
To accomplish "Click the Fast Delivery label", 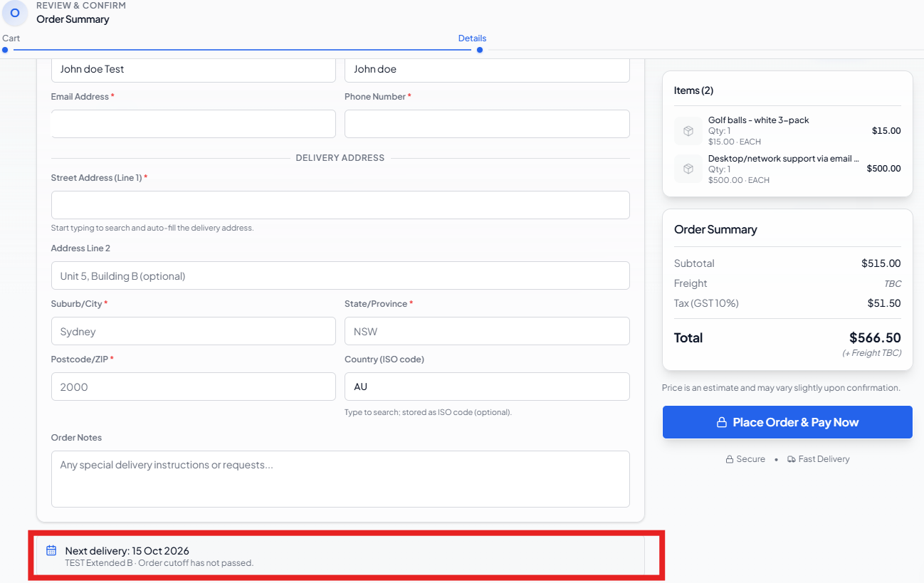I will (x=824, y=459).
